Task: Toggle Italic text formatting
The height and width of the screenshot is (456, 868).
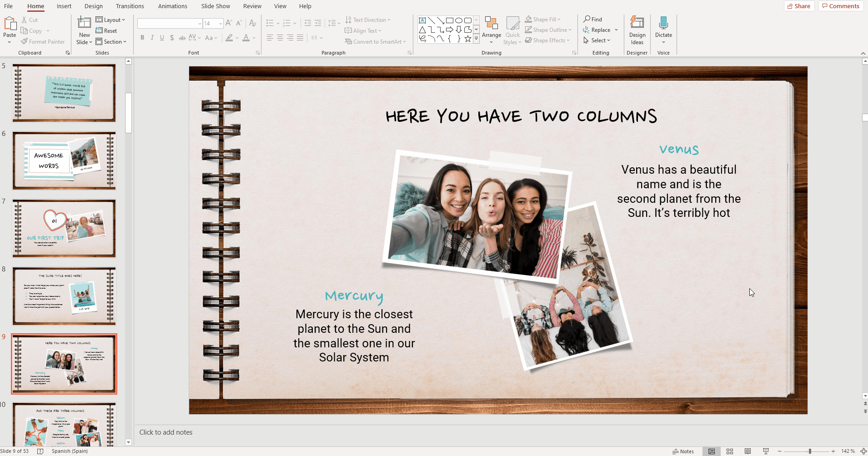Action: coord(152,38)
